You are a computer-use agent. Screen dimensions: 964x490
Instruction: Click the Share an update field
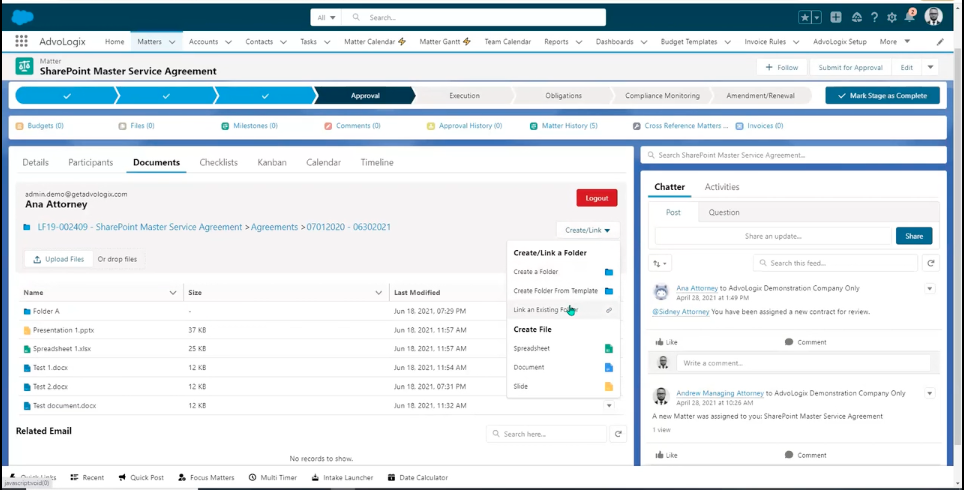pyautogui.click(x=772, y=236)
